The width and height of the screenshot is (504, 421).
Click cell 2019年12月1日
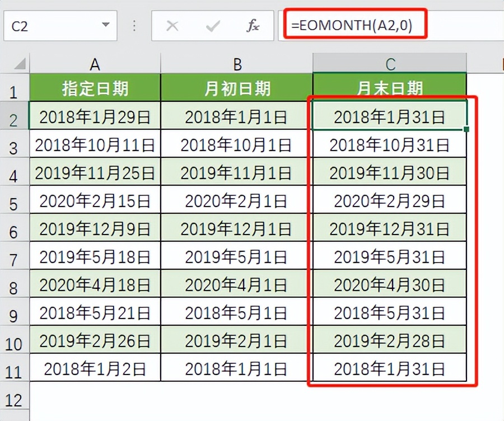coord(236,228)
